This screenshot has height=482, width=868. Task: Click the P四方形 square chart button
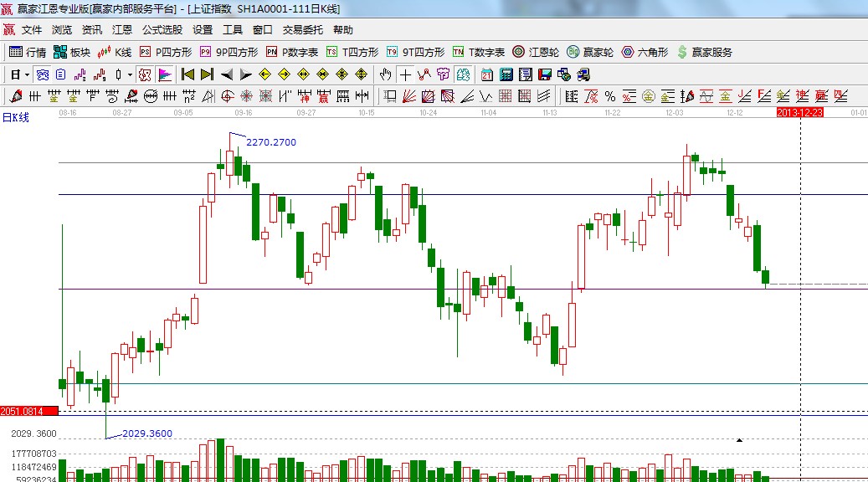point(166,52)
